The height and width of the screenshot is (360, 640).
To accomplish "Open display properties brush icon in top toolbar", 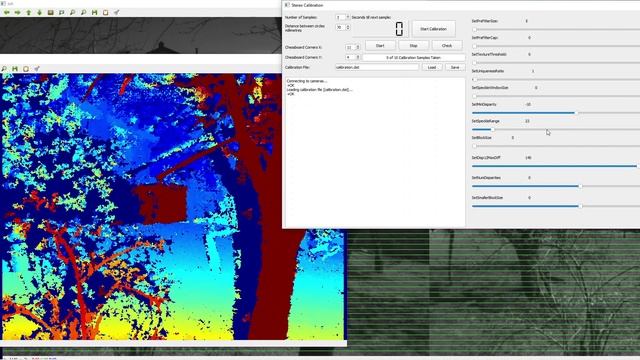I will pyautogui.click(x=117, y=13).
